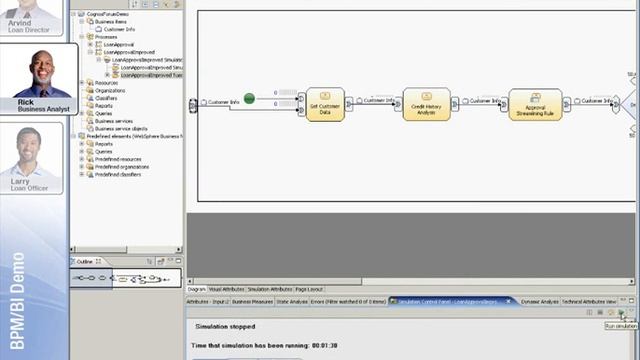Image resolution: width=640 pixels, height=360 pixels.
Task: Open the Page Layout tab
Action: coord(309,289)
